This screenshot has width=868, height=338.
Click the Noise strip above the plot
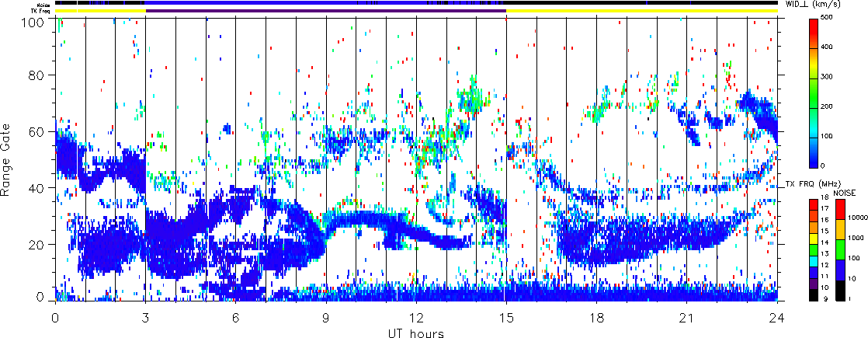416,3
